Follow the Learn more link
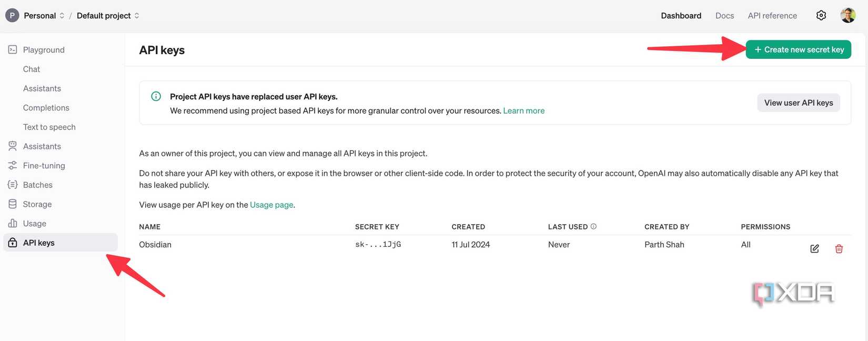Viewport: 868px width, 341px height. (x=523, y=111)
